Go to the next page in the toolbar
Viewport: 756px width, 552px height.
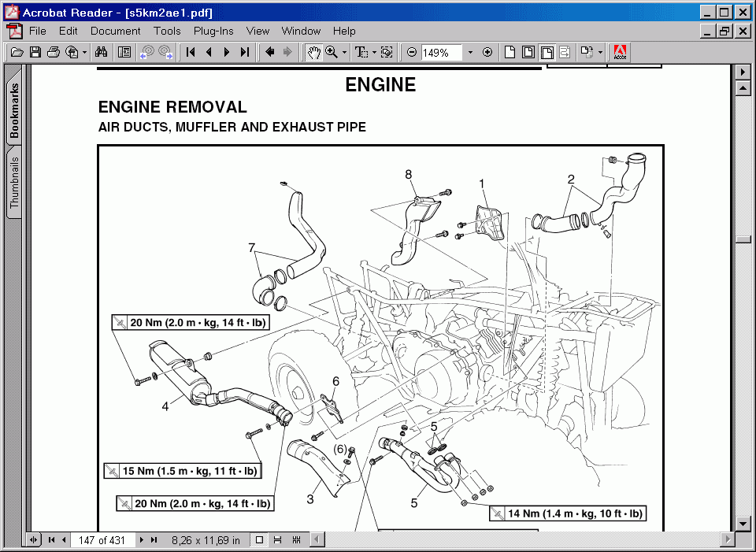click(x=227, y=52)
